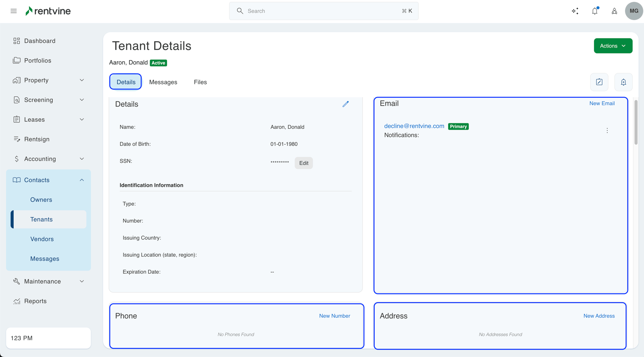The image size is (644, 357).
Task: Add a reminder using the bell-plus icon
Action: (623, 82)
